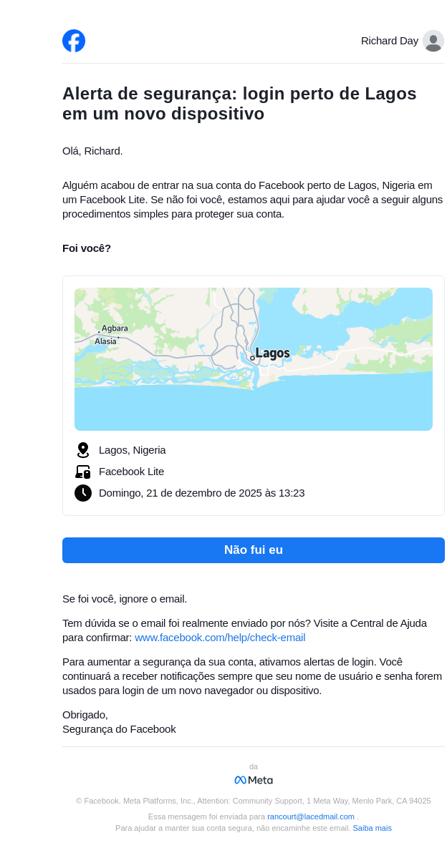Click Richard Day's profile avatar
The width and height of the screenshot is (447, 868).
(433, 41)
